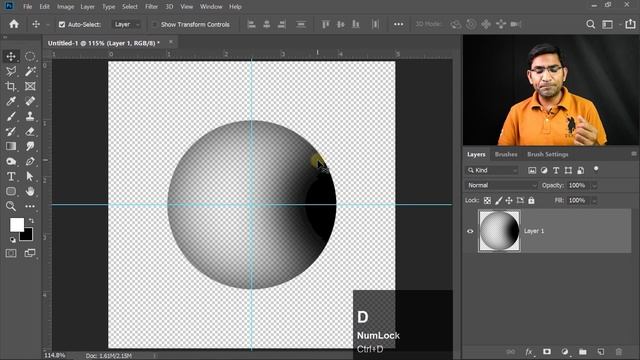Open the Filter menu

click(x=151, y=7)
